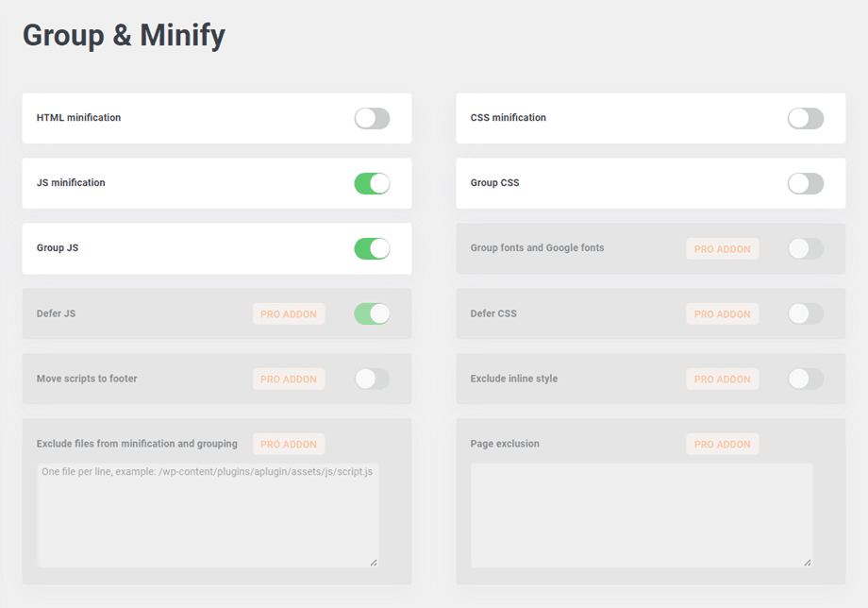The height and width of the screenshot is (608, 868).
Task: Toggle the Defer CSS switch
Action: (805, 313)
